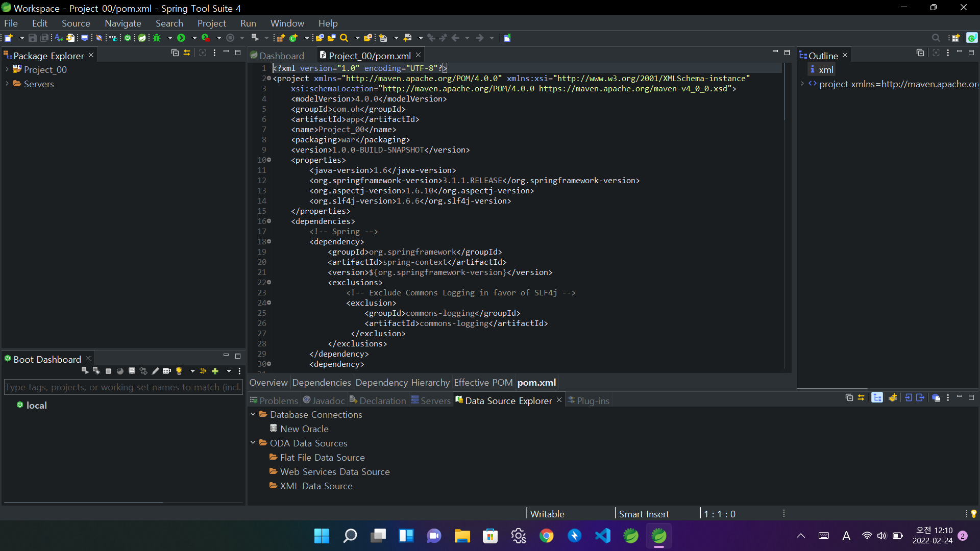Open the Navigate menu
Image resolution: width=980 pixels, height=551 pixels.
122,23
